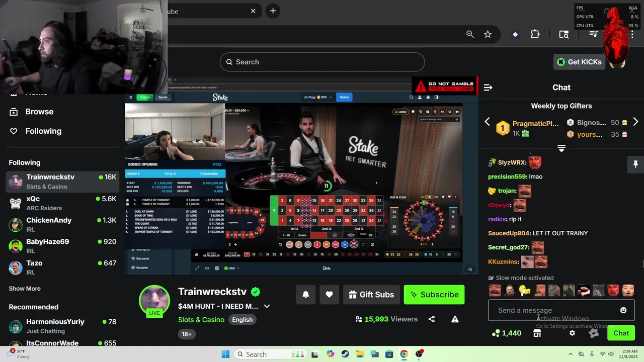
Task: Toggle follow heart for Trainwreckstv
Action: coord(329,295)
